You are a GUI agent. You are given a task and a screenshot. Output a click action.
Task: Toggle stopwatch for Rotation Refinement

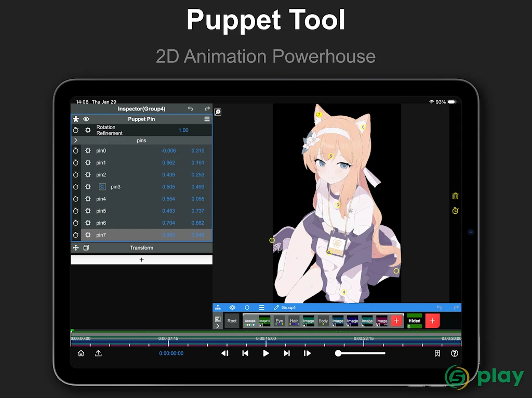point(76,130)
